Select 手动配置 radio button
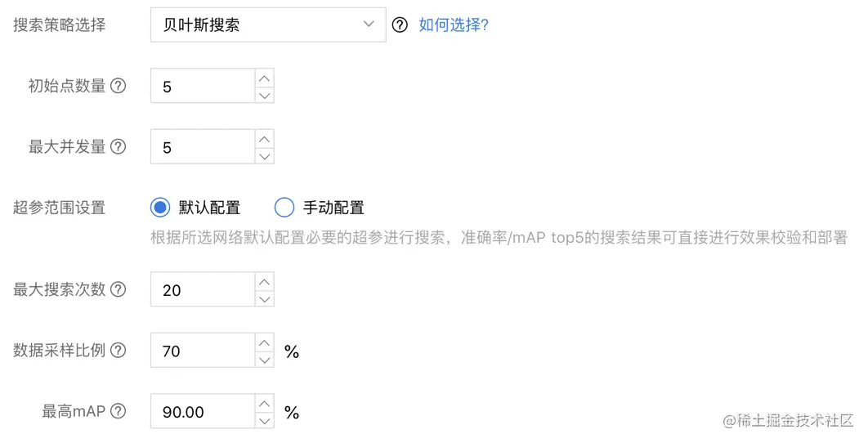 tap(284, 208)
